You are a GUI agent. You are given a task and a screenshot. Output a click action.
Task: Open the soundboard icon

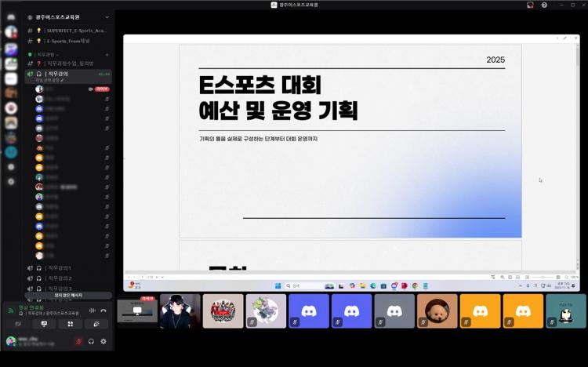[x=96, y=324]
